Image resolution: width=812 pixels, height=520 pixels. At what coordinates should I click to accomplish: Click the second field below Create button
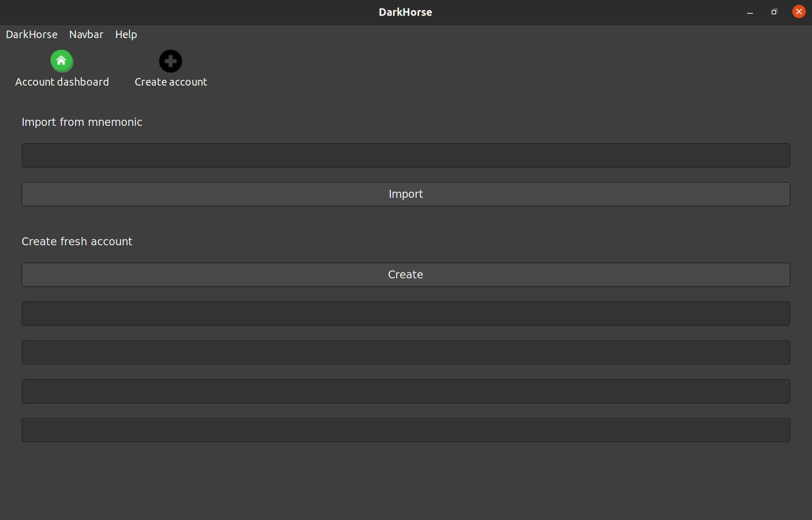pyautogui.click(x=406, y=352)
